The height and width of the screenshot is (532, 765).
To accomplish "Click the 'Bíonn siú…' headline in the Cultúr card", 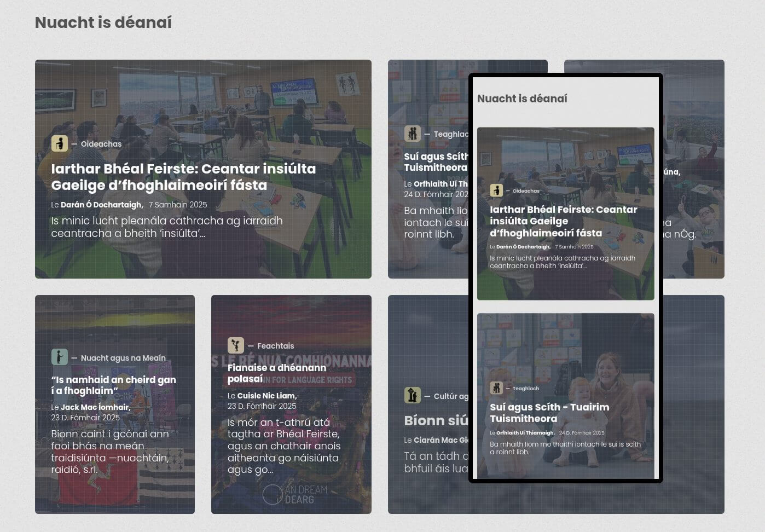I will (436, 420).
